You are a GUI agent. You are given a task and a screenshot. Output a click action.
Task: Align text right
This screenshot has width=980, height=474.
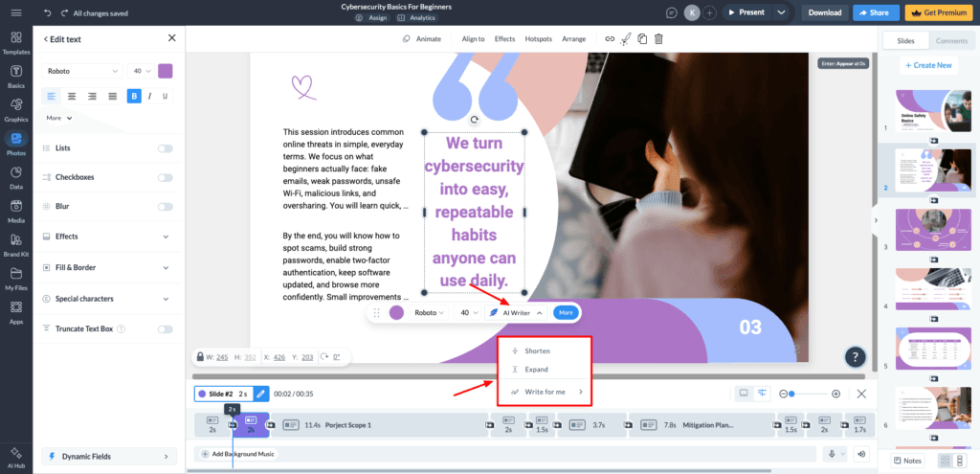pos(93,97)
